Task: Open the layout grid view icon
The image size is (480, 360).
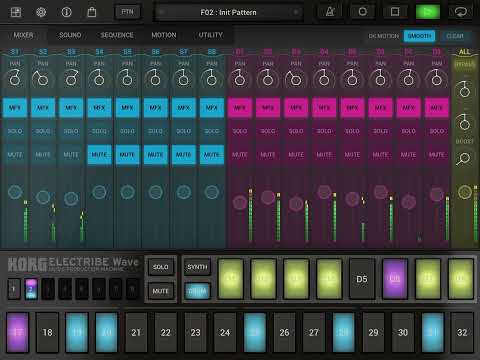Action: click(16, 12)
